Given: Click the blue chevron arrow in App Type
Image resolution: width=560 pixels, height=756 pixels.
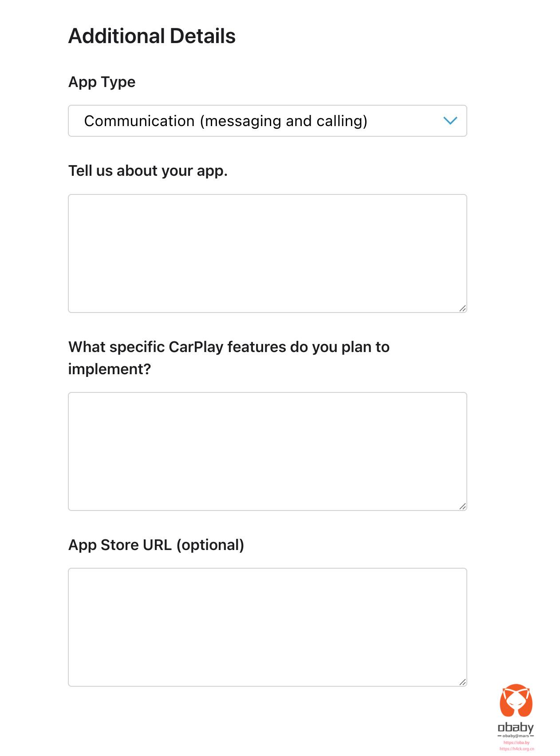Looking at the screenshot, I should click(x=450, y=121).
